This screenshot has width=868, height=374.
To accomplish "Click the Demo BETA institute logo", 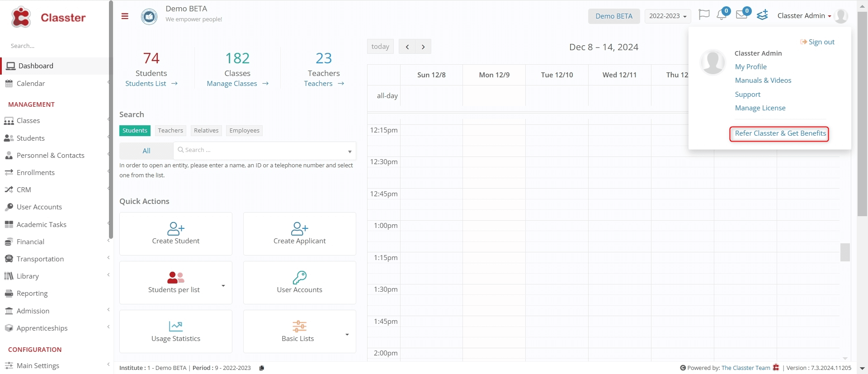I will (149, 17).
